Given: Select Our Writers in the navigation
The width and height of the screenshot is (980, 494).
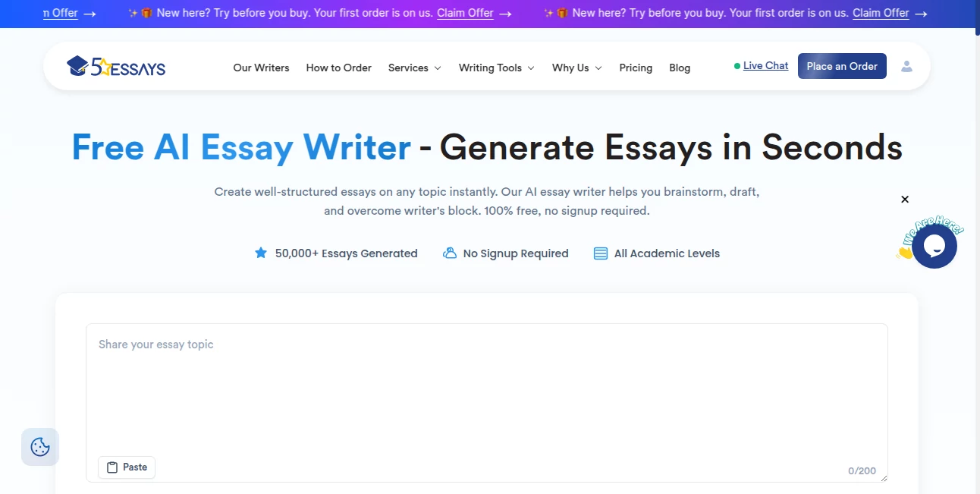Looking at the screenshot, I should [x=261, y=68].
